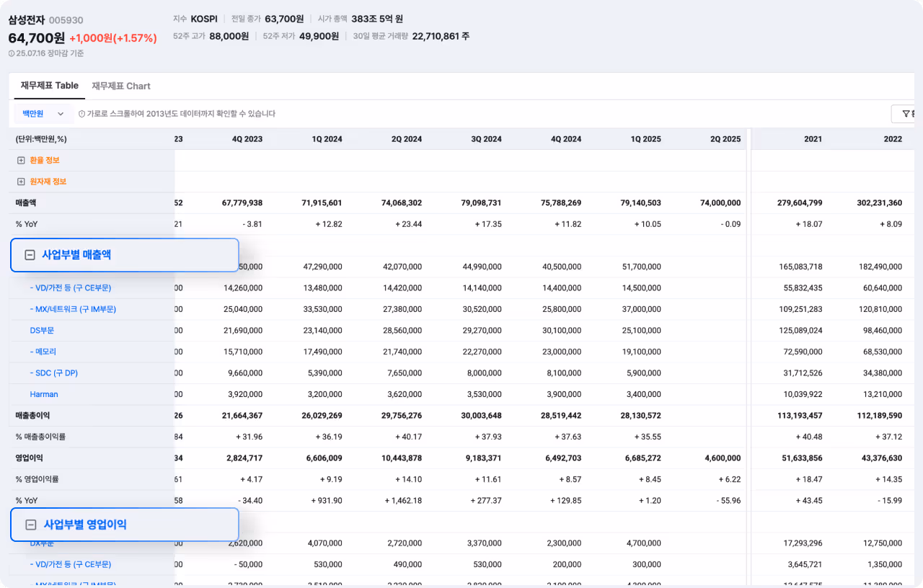Open the 환율 정보 link
Screen dimensions: 923x588
tap(45, 160)
